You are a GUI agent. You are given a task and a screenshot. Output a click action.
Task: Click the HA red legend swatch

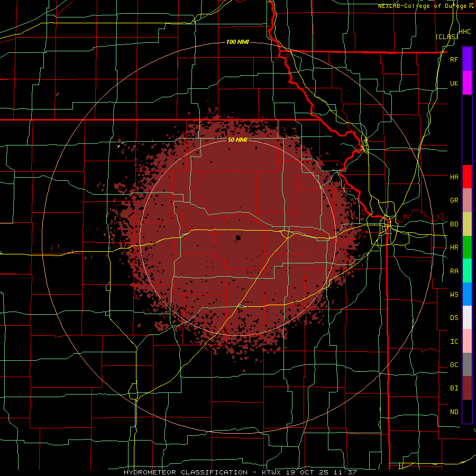pyautogui.click(x=467, y=177)
